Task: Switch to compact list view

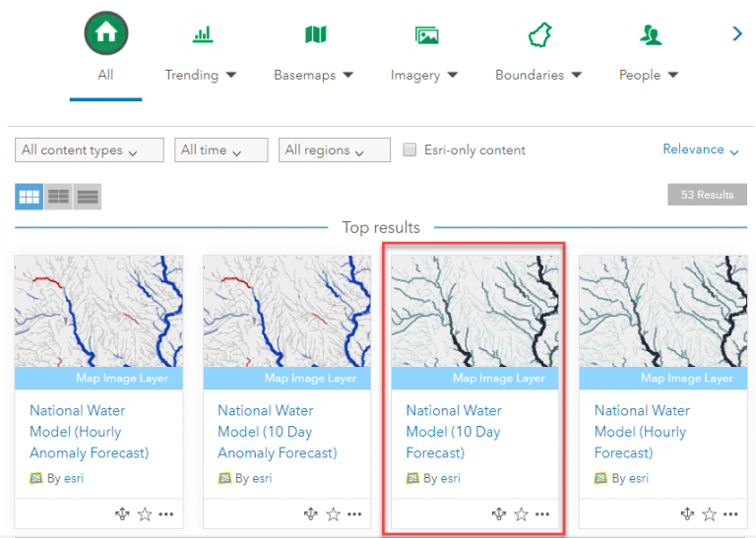Action: point(88,197)
